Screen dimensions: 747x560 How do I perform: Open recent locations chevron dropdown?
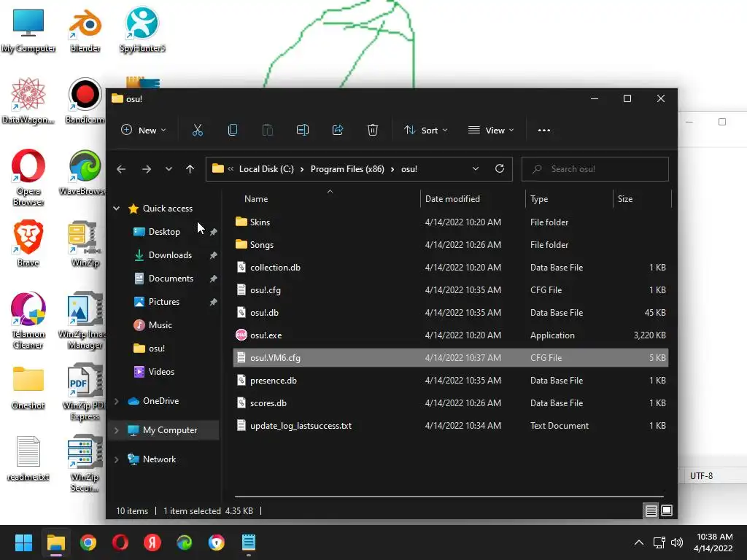(x=169, y=169)
